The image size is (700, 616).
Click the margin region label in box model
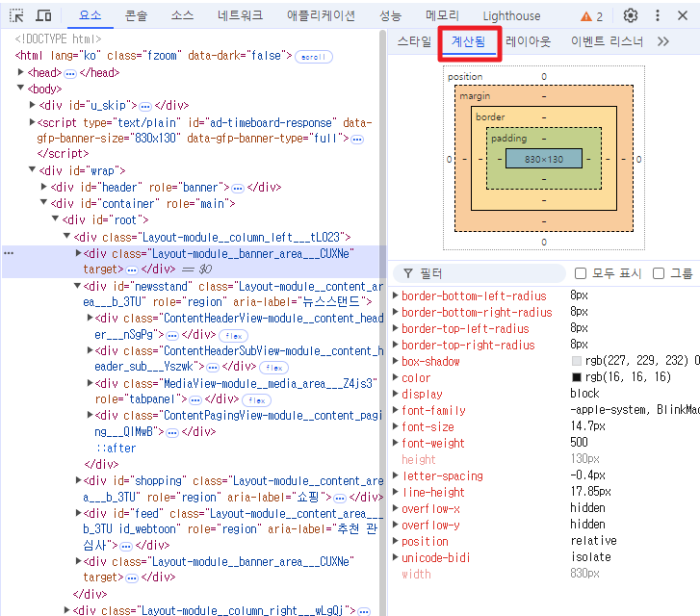[x=475, y=96]
